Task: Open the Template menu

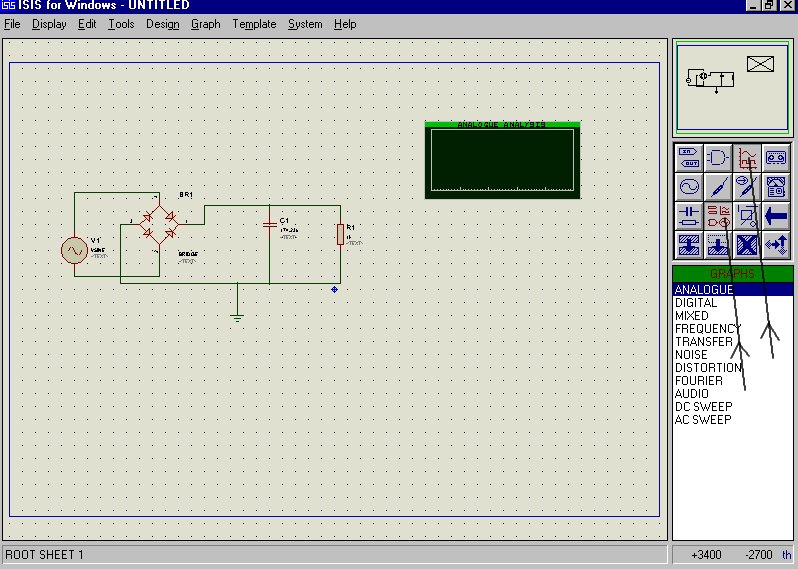Action: coord(254,24)
